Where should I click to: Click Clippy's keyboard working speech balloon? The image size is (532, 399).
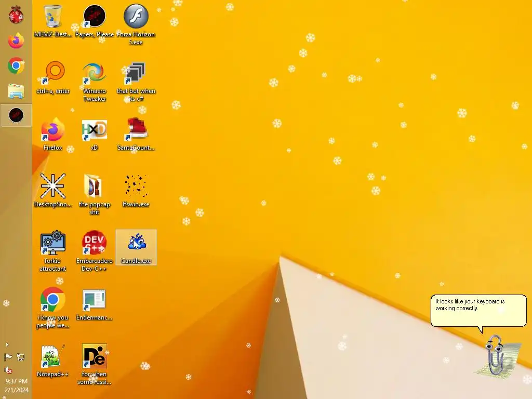click(478, 311)
